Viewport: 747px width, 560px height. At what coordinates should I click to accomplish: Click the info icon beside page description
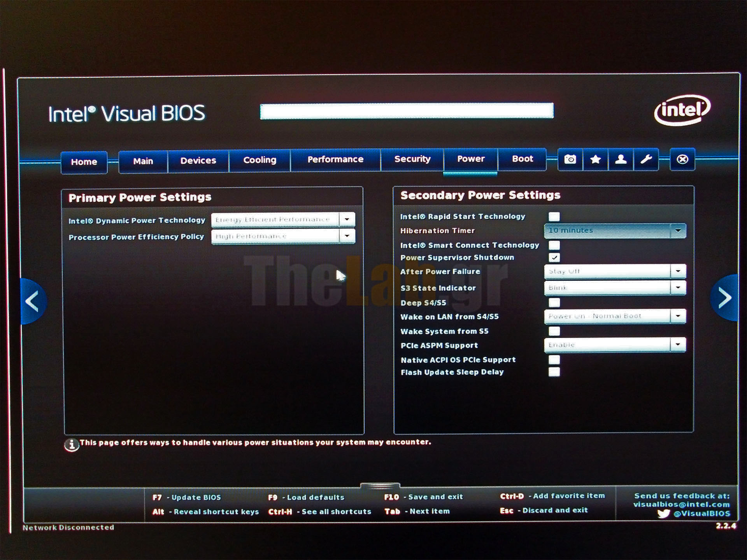(72, 445)
